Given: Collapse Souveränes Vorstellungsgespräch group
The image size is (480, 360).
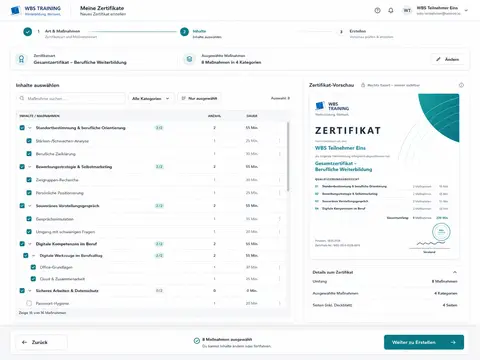Looking at the screenshot, I should (x=30, y=206).
